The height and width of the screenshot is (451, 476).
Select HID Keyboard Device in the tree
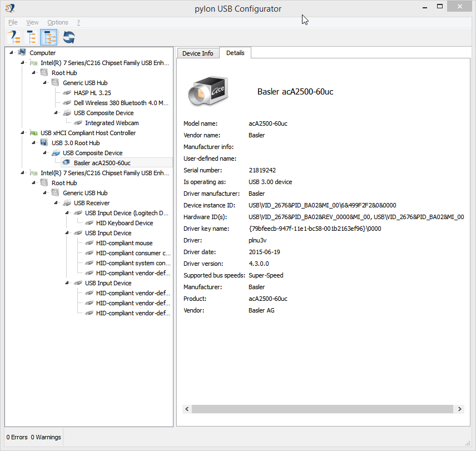tap(124, 223)
